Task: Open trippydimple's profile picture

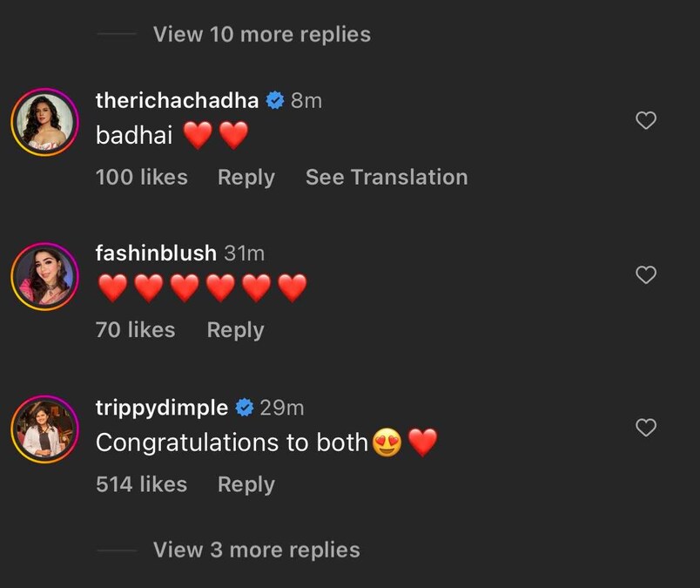Action: click(44, 428)
